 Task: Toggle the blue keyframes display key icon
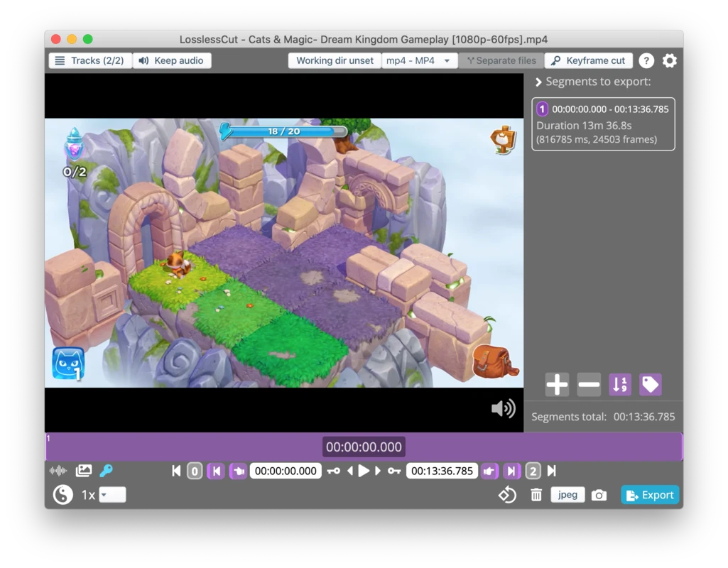point(107,471)
